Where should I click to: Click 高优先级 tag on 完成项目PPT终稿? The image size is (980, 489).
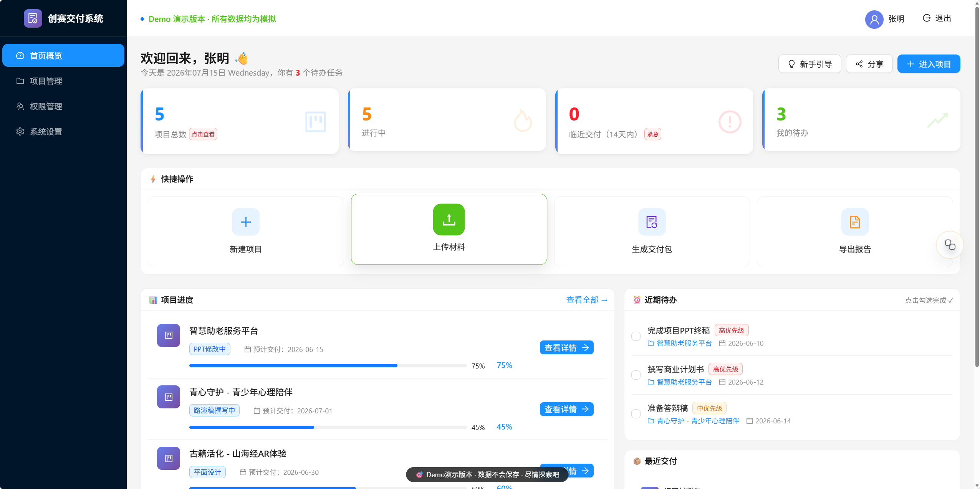pyautogui.click(x=731, y=330)
